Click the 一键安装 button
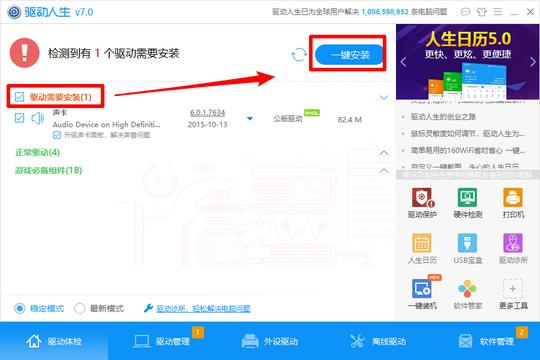 pos(350,55)
